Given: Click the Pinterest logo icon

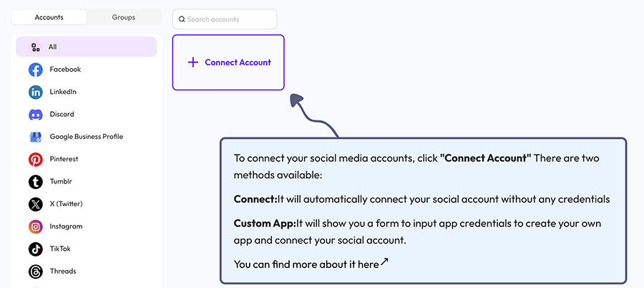Looking at the screenshot, I should click(x=36, y=159).
